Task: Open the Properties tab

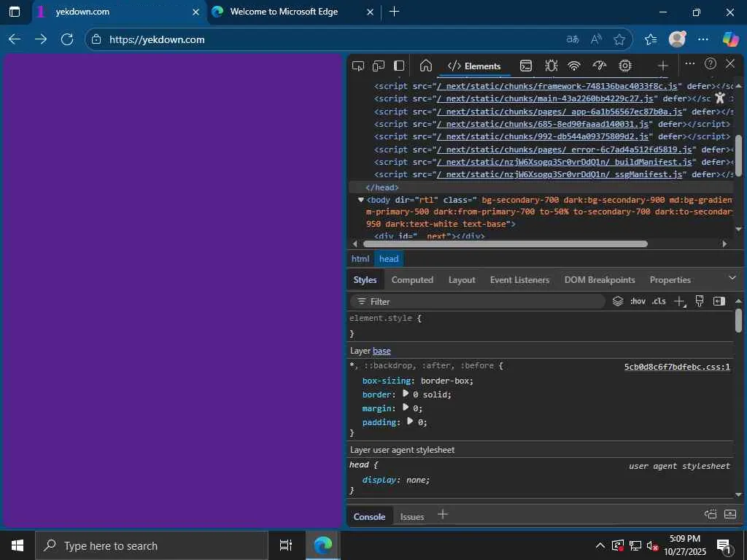Action: [670, 280]
